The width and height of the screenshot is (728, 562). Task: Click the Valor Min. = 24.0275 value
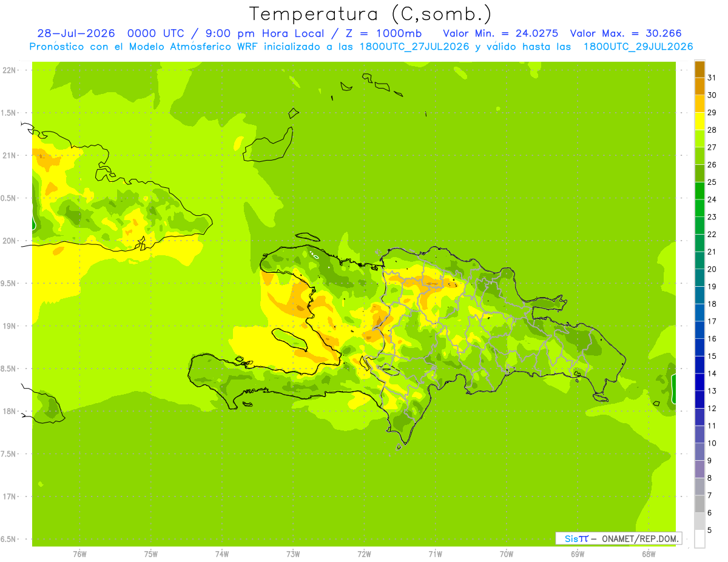pyautogui.click(x=500, y=33)
